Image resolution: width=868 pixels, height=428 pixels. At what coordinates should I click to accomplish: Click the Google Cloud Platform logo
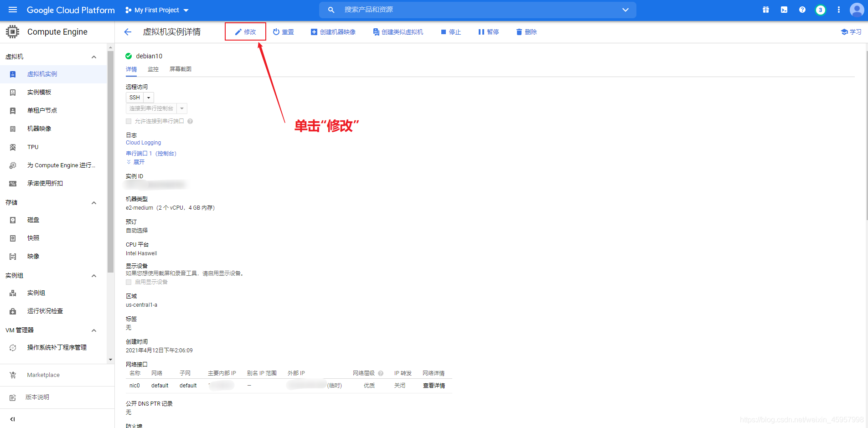point(71,10)
